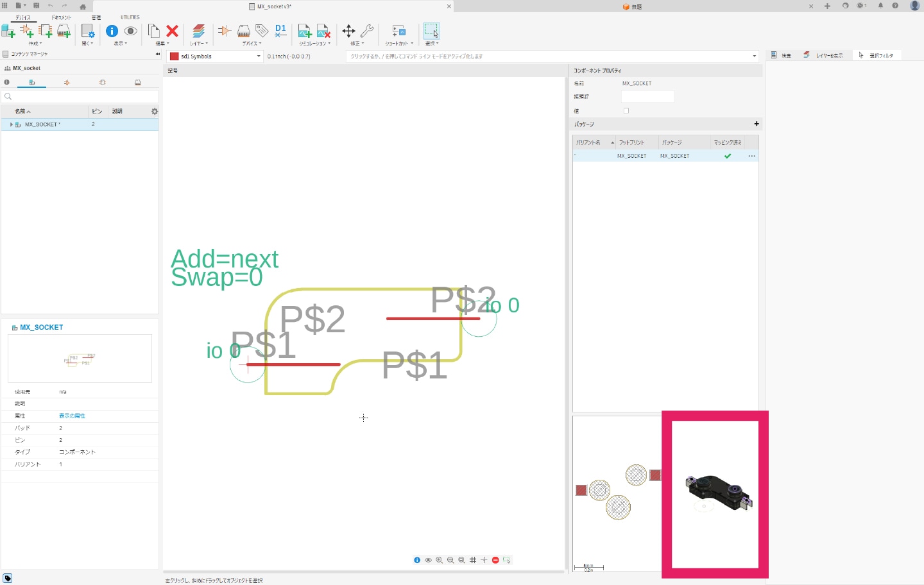Click the wrench tool in toolbar
Screen dimensions: 924x585
[367, 31]
